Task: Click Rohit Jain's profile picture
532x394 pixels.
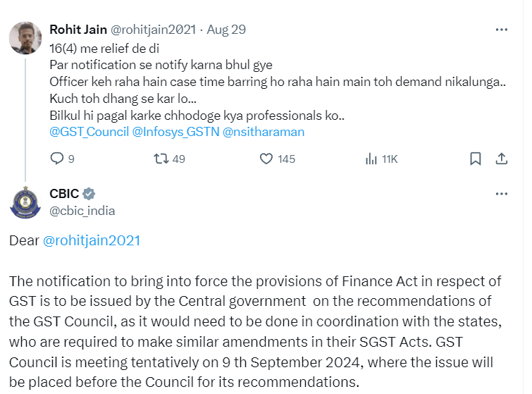Action: (25, 38)
